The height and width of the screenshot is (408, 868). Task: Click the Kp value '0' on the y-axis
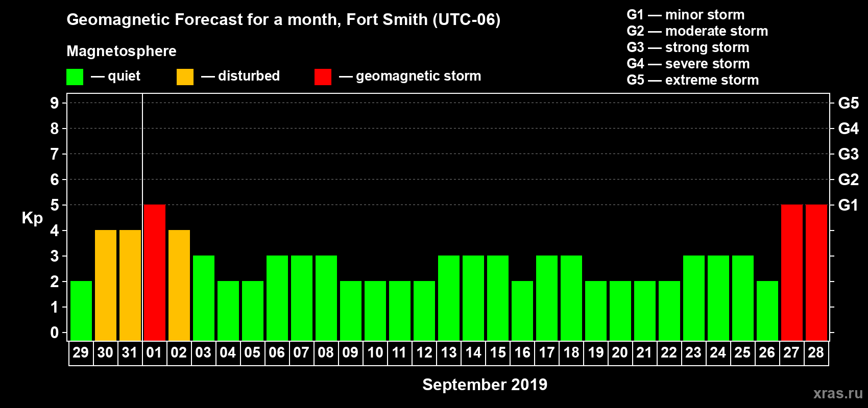pos(55,333)
